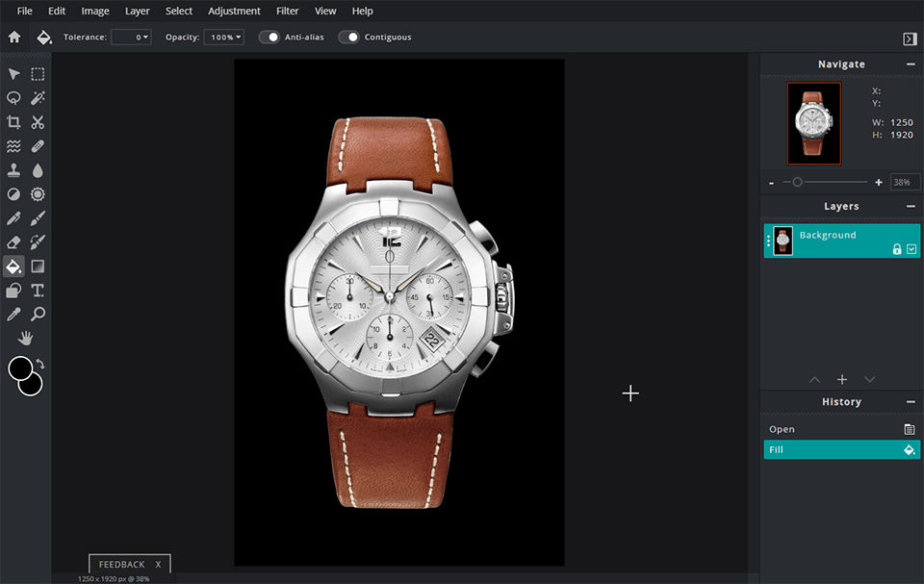Click the Home icon in the options bar
The width and height of the screenshot is (924, 584).
13,37
